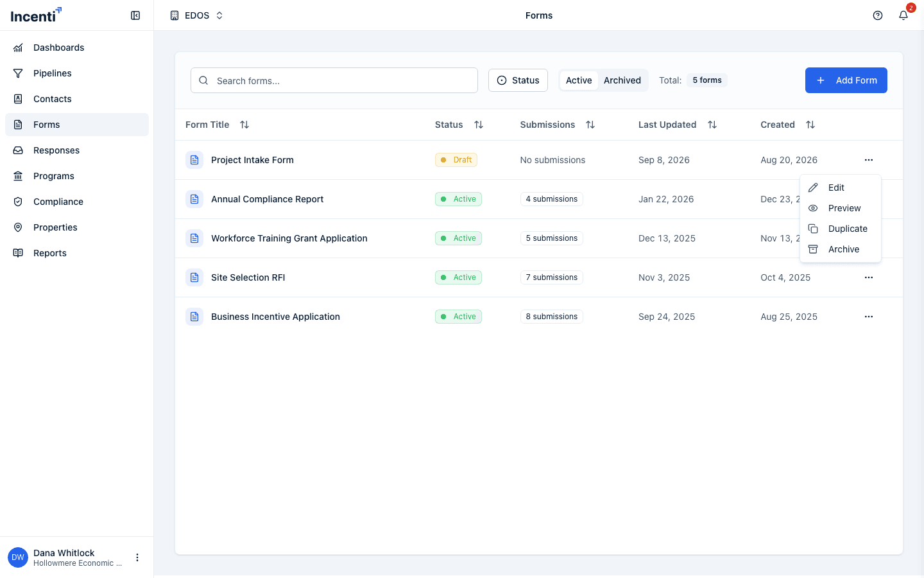Open Properties in the sidebar
Viewport: 924px width, 578px height.
[x=77, y=227]
